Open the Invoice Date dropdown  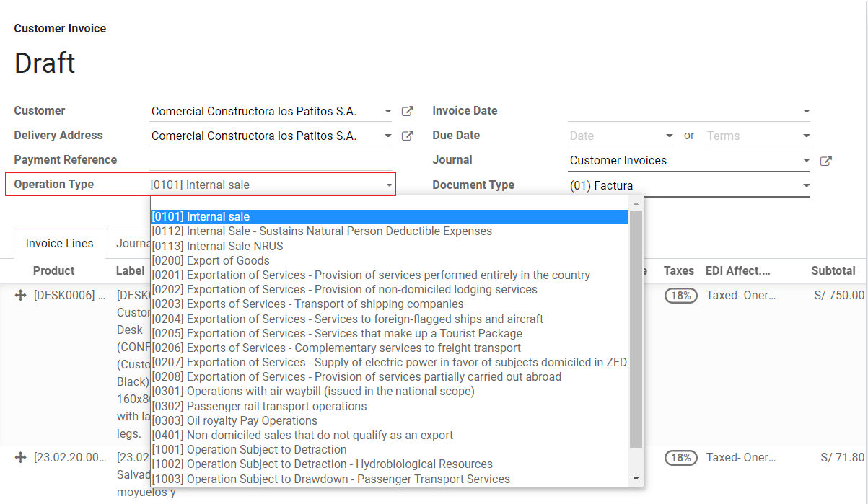806,110
